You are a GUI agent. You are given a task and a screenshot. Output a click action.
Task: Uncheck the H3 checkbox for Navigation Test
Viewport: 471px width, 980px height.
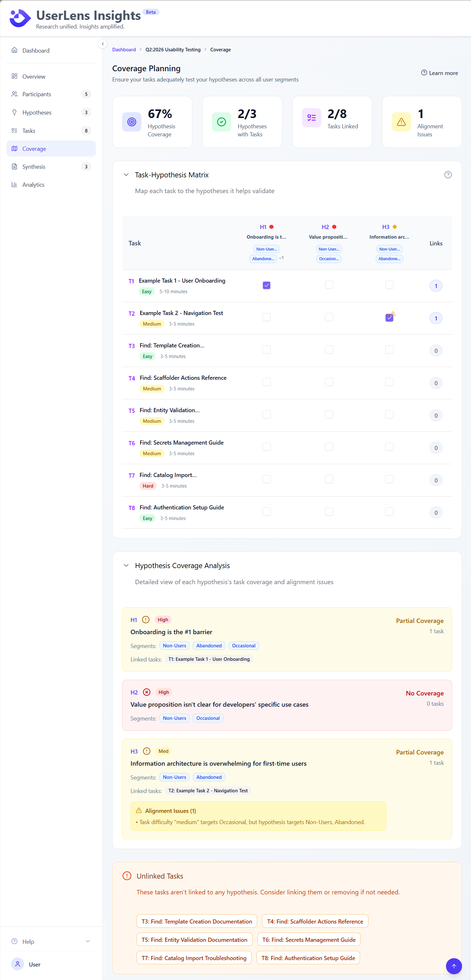click(x=389, y=318)
